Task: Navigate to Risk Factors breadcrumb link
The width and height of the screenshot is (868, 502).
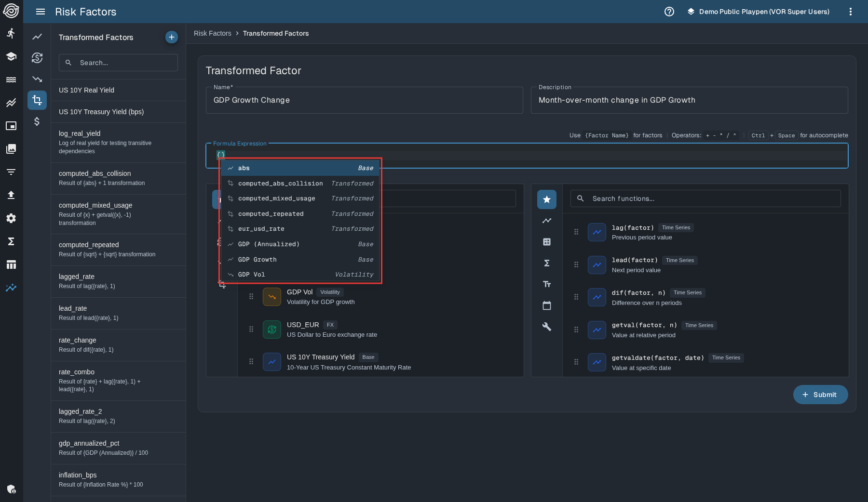Action: [213, 33]
